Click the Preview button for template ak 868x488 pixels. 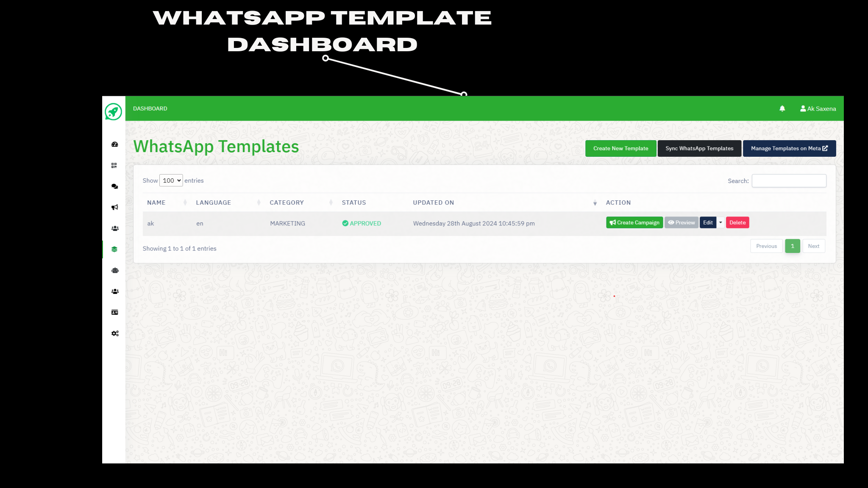click(x=681, y=222)
